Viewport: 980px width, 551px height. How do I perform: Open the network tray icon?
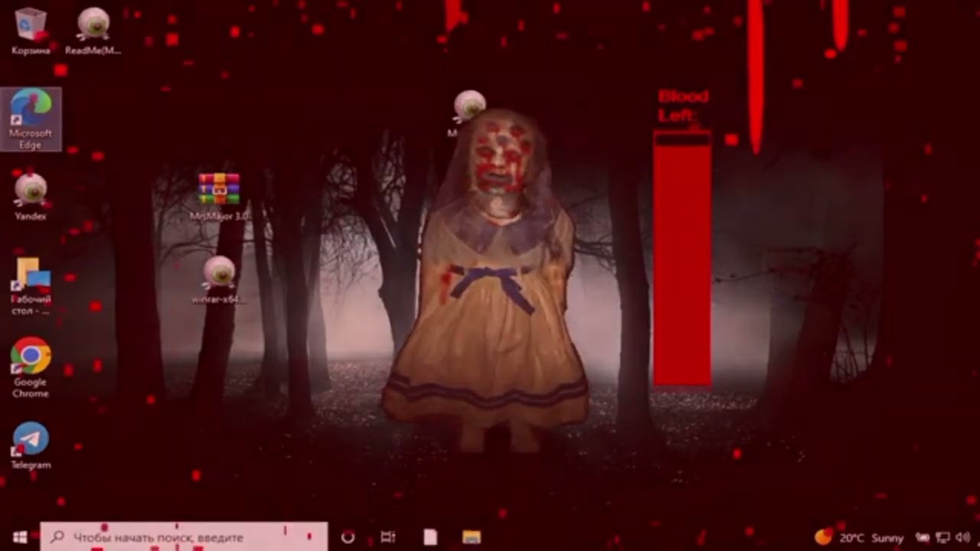point(943,537)
